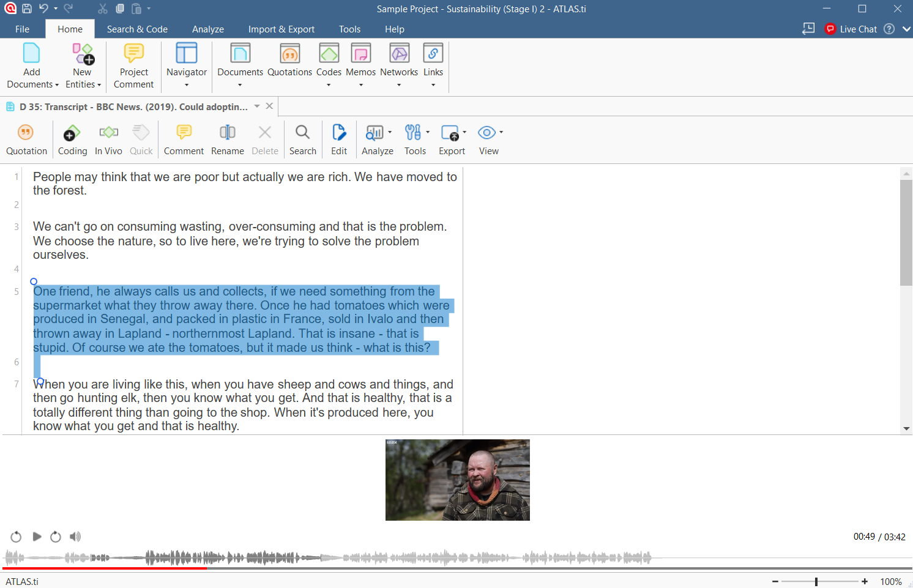The image size is (913, 588).
Task: Open the Import & Export tab
Action: pyautogui.click(x=281, y=29)
